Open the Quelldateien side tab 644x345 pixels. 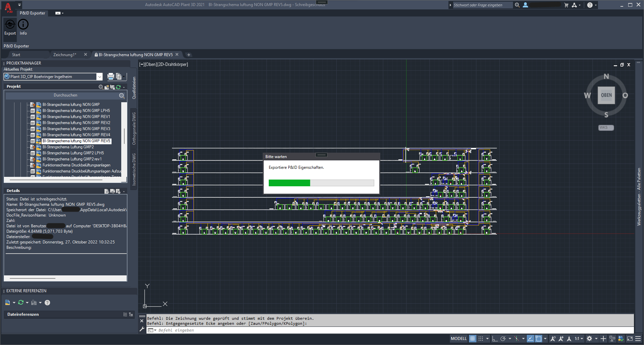pos(134,88)
